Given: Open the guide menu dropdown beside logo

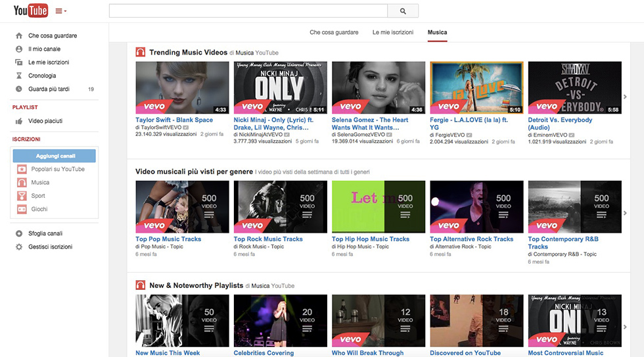Looking at the screenshot, I should [x=61, y=11].
